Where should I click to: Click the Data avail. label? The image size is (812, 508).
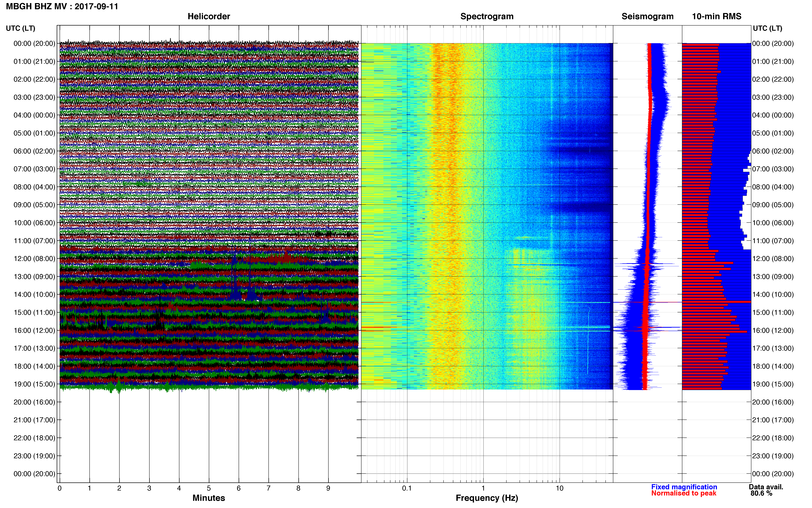tap(766, 487)
